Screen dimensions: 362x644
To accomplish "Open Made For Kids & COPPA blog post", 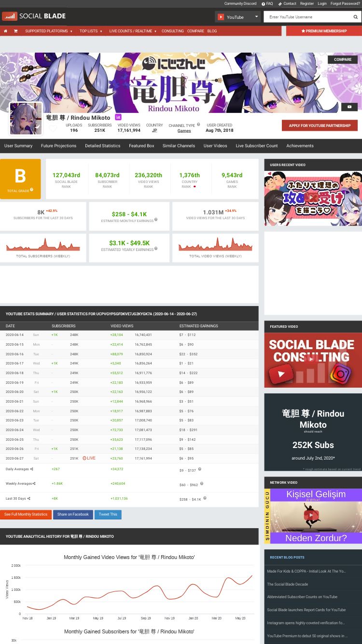I will pyautogui.click(x=306, y=571).
